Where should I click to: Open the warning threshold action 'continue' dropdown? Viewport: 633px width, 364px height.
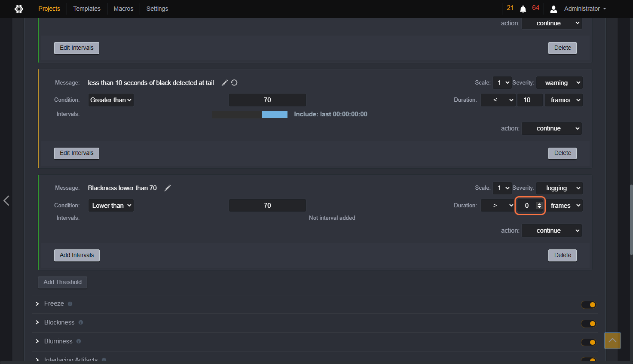point(552,128)
